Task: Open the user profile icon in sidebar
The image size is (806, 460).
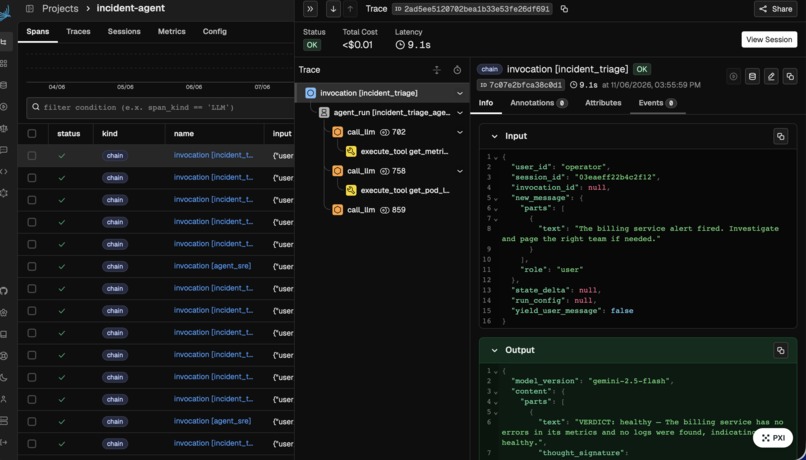Action: click(4, 399)
